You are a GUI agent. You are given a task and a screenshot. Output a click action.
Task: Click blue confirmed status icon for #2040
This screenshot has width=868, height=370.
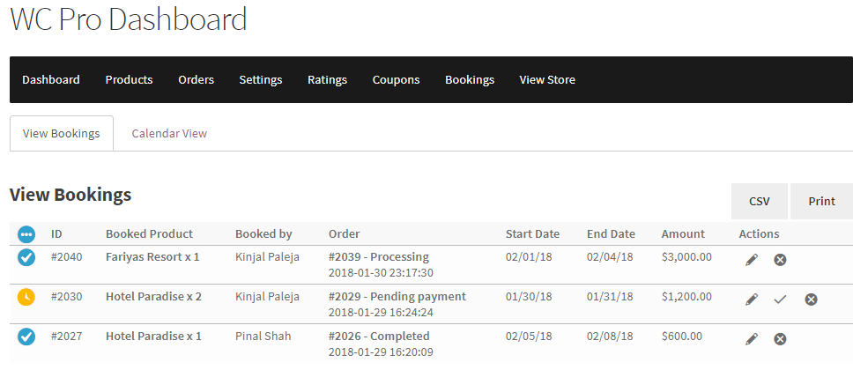pos(26,257)
